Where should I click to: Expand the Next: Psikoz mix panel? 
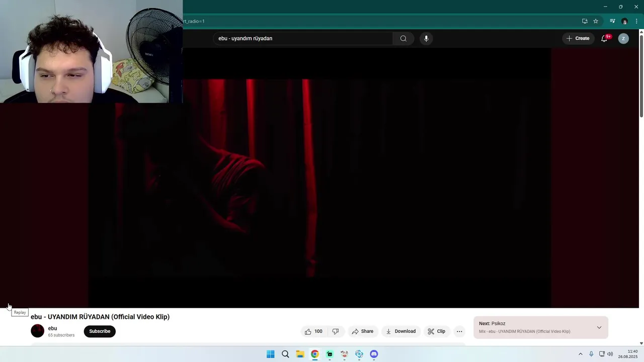[599, 327]
